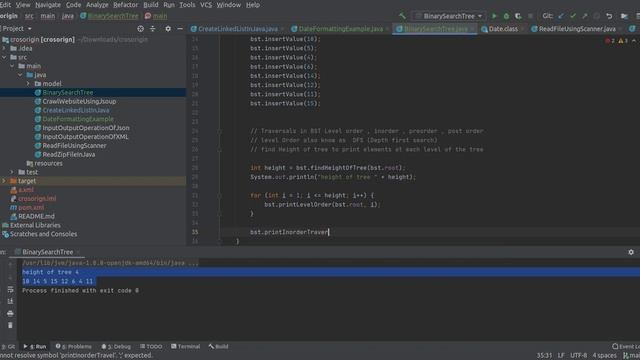Expand the .idea folder
Image resolution: width=640 pixels, height=360 pixels.
(4, 48)
